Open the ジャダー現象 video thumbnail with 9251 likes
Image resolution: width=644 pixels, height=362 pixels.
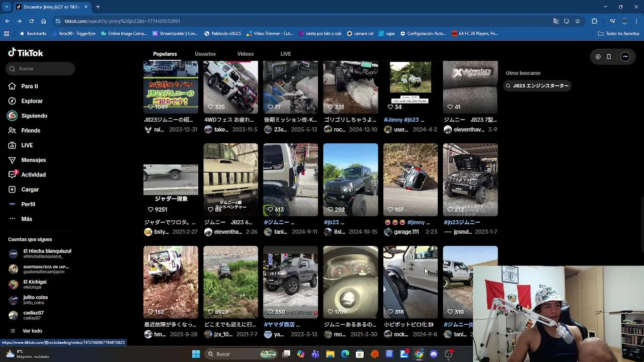tap(171, 180)
